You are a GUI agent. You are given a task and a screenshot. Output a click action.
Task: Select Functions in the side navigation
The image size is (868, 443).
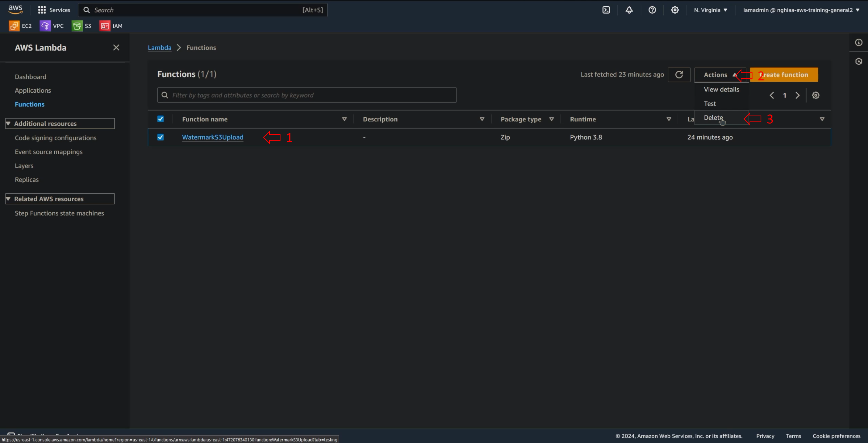click(x=30, y=104)
